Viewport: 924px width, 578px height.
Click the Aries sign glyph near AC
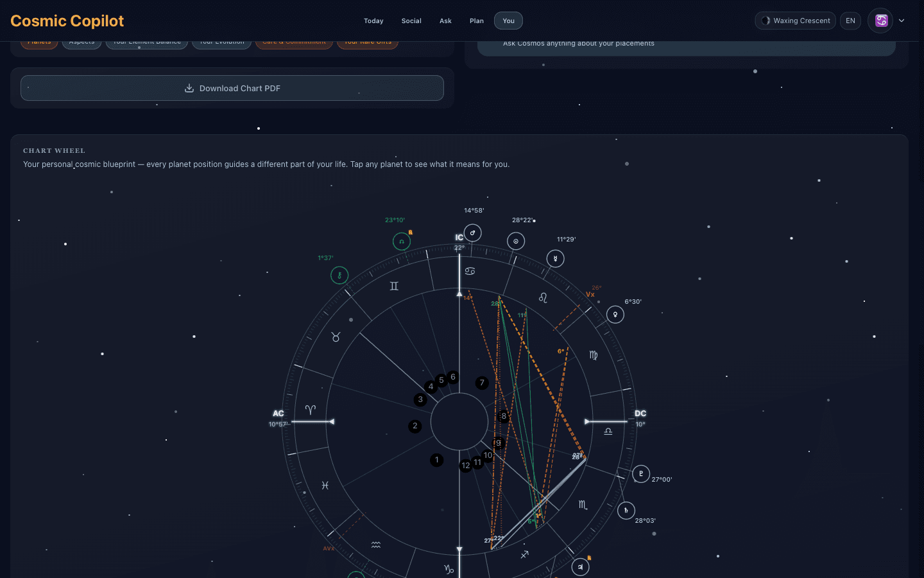[311, 410]
